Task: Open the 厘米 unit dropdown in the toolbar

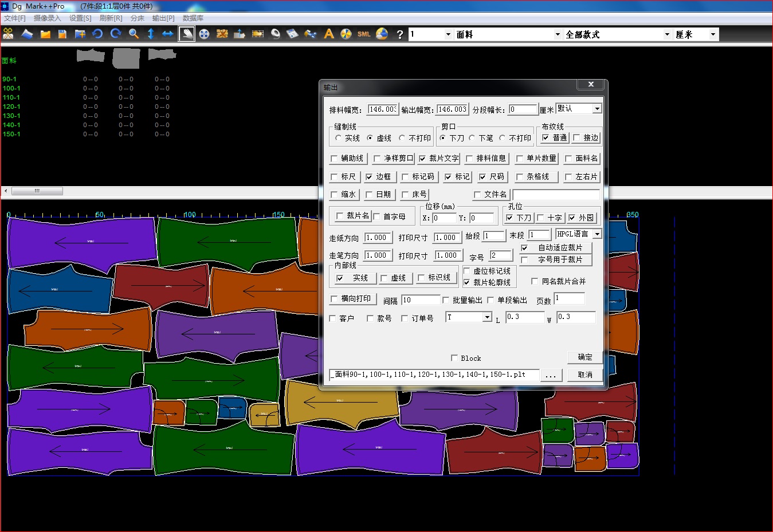Action: (x=713, y=34)
